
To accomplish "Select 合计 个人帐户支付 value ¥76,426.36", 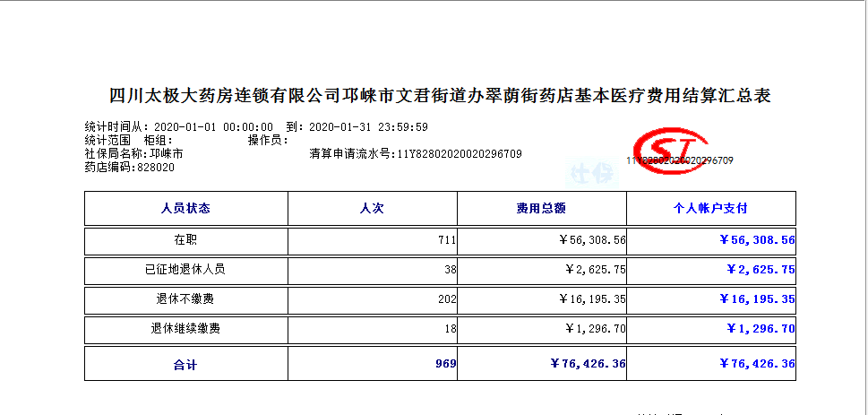I will (757, 364).
